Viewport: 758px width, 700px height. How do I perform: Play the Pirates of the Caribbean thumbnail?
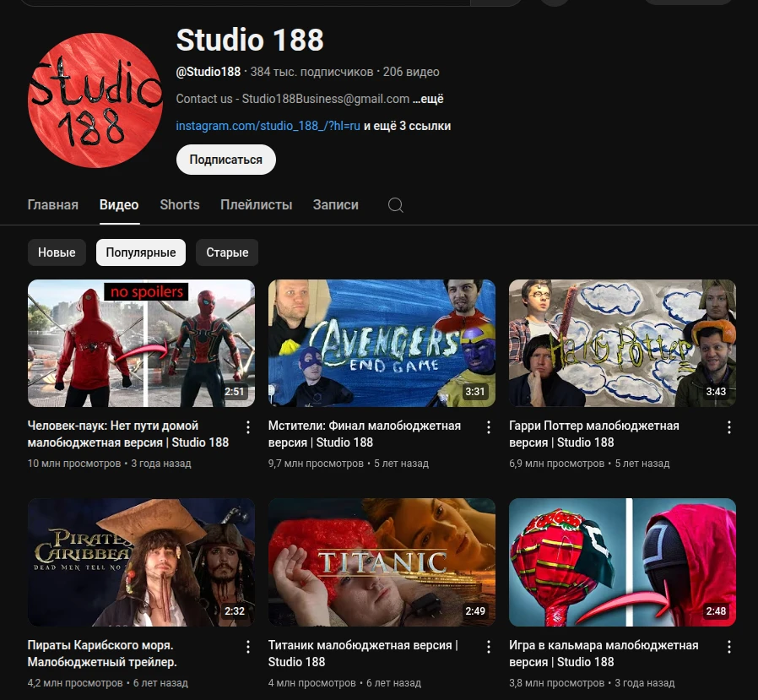coord(141,562)
